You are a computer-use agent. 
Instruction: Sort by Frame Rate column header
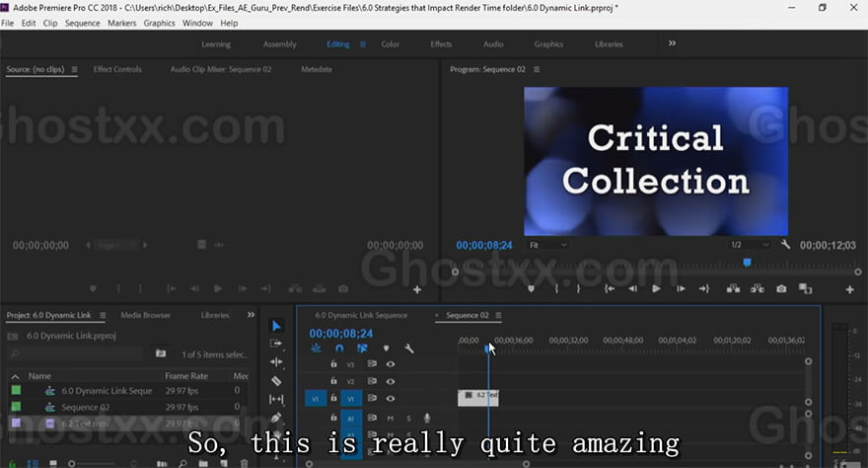[x=186, y=376]
